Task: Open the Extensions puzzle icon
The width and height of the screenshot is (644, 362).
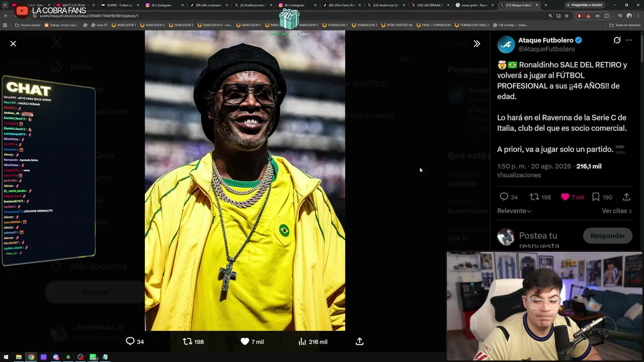Action: pyautogui.click(x=606, y=16)
